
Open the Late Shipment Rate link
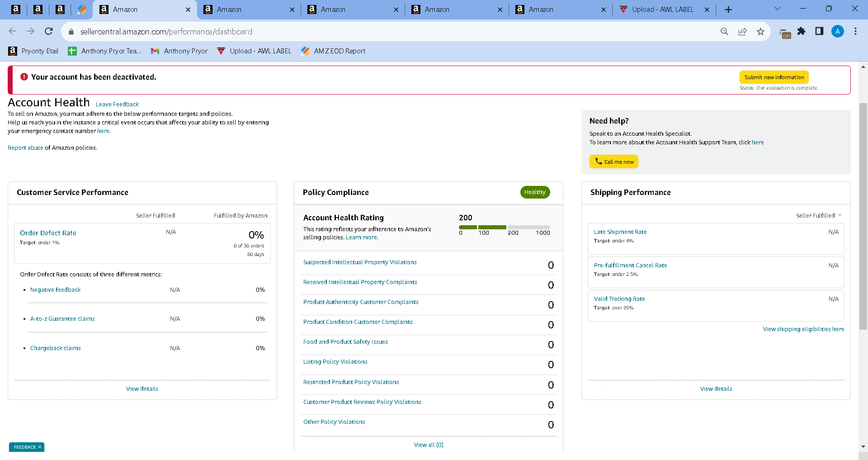pos(620,232)
